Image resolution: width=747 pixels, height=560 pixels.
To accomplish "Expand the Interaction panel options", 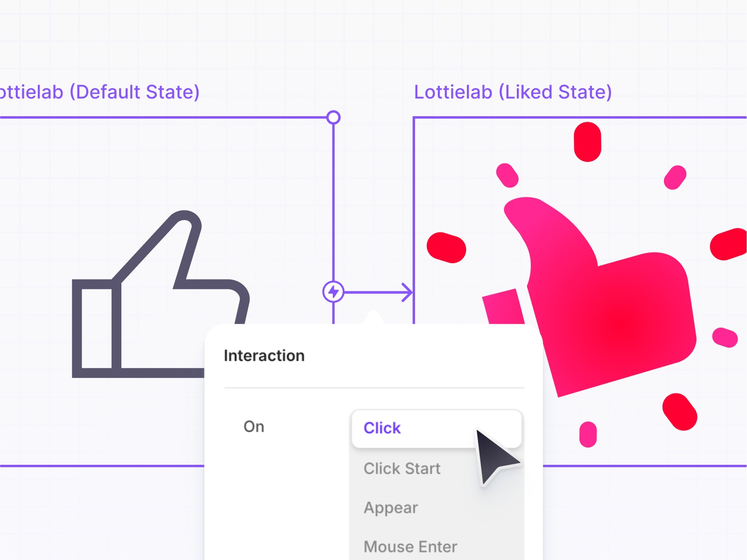I will coord(264,355).
